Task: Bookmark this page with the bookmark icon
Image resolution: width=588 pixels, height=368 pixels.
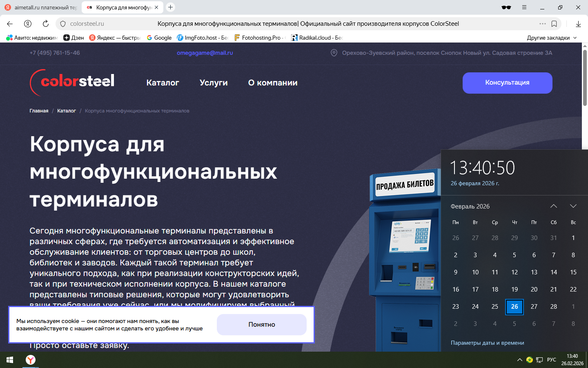Action: [x=554, y=24]
